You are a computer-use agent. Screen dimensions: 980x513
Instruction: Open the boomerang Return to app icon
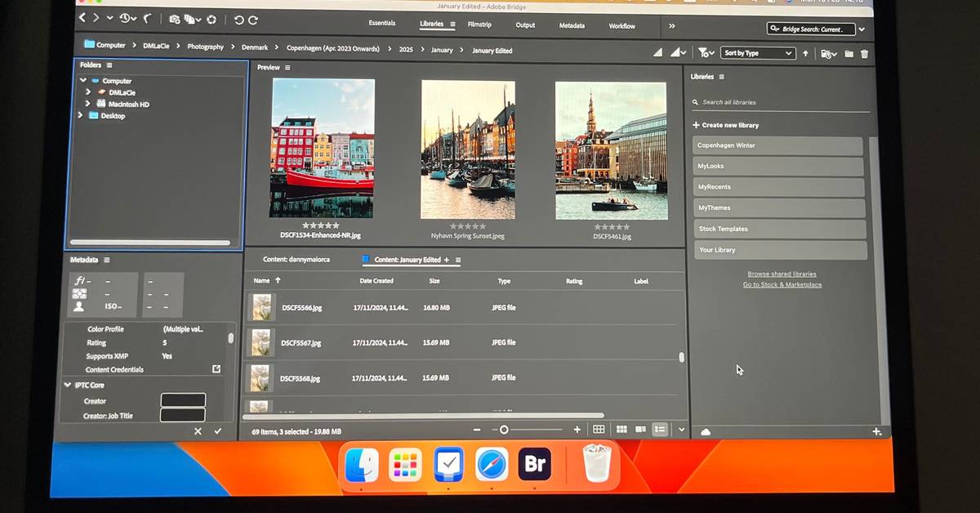coord(148,18)
